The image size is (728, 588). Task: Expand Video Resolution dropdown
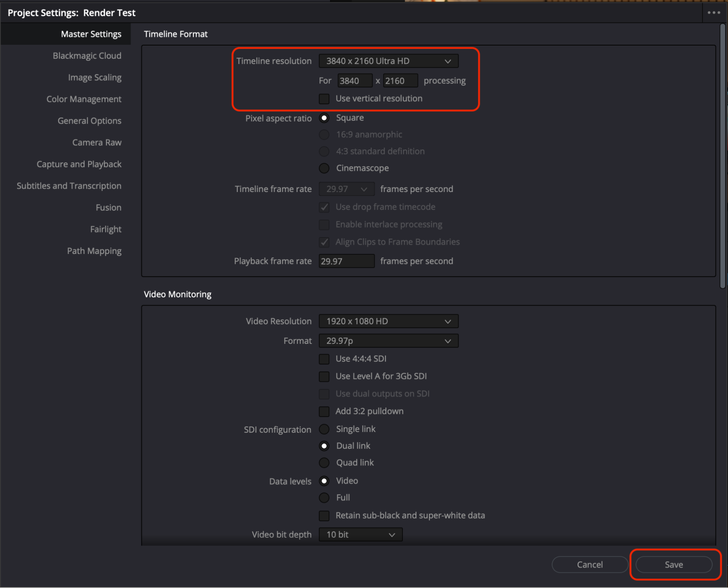388,321
